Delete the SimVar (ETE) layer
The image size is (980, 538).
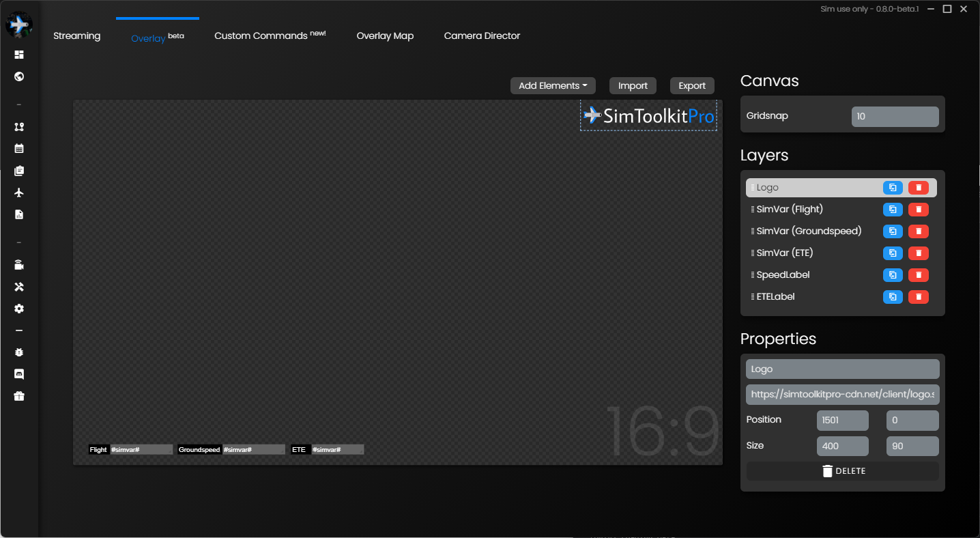(x=919, y=253)
